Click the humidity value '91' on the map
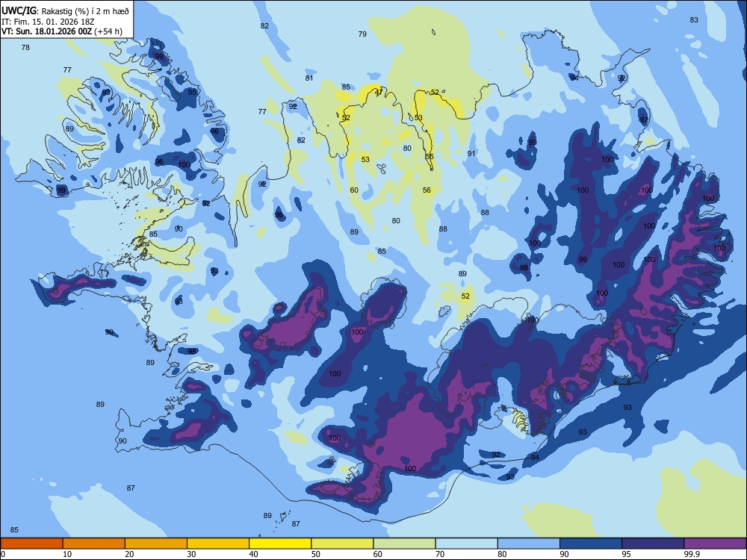Screen dimensions: 747x560 tap(471, 153)
